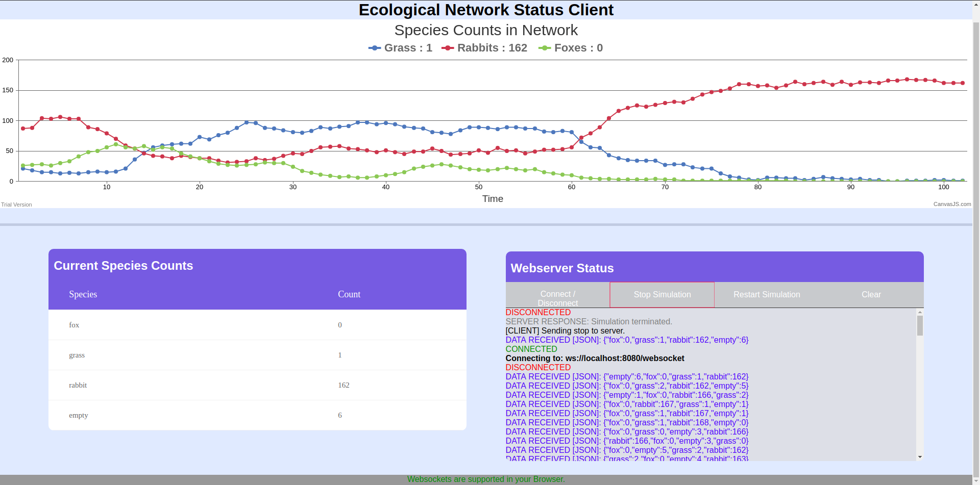Select the rabbit row in species table

pyautogui.click(x=257, y=385)
